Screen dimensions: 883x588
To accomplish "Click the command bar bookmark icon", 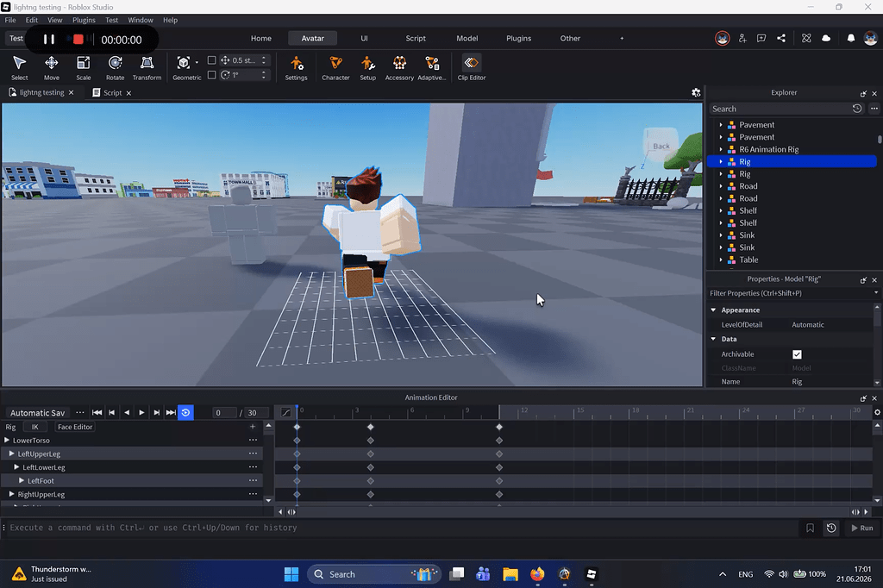I will pos(810,528).
